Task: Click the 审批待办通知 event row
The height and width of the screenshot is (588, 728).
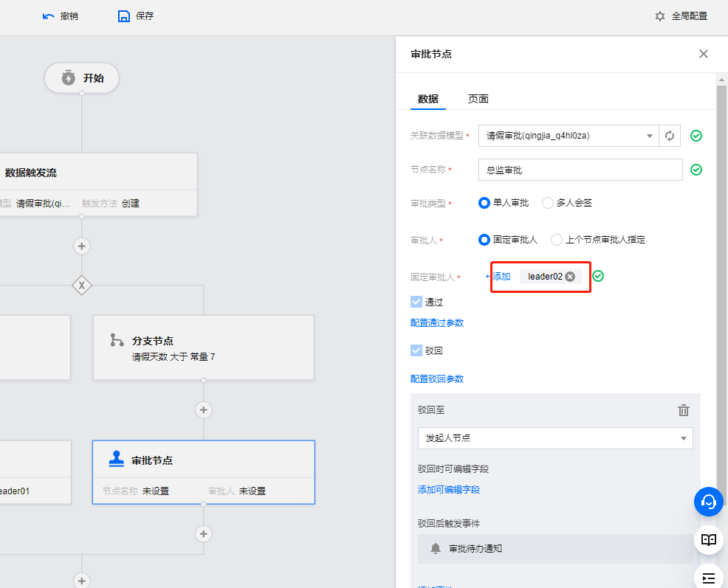Action: pyautogui.click(x=555, y=549)
